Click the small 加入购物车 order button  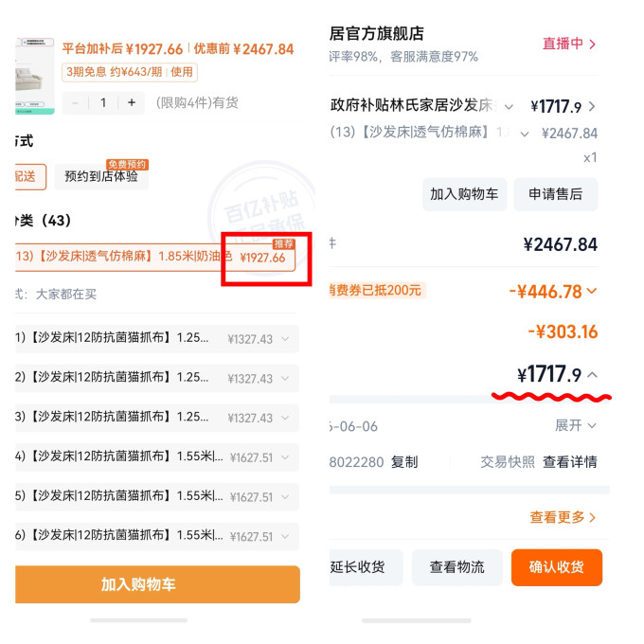[464, 194]
